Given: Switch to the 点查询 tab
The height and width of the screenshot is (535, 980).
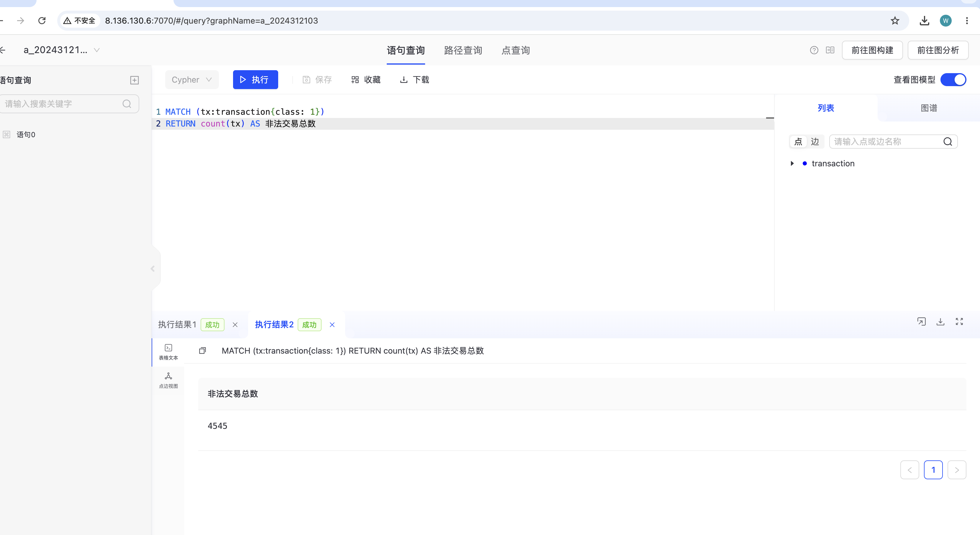Looking at the screenshot, I should 515,50.
